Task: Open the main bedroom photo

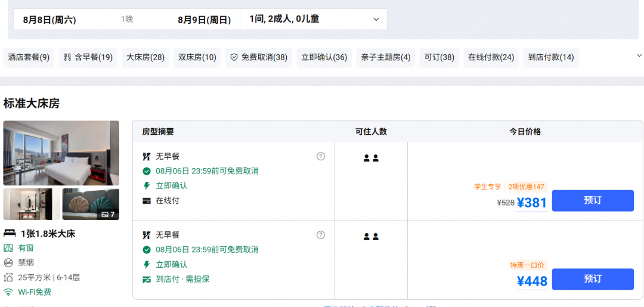Action: [x=61, y=153]
